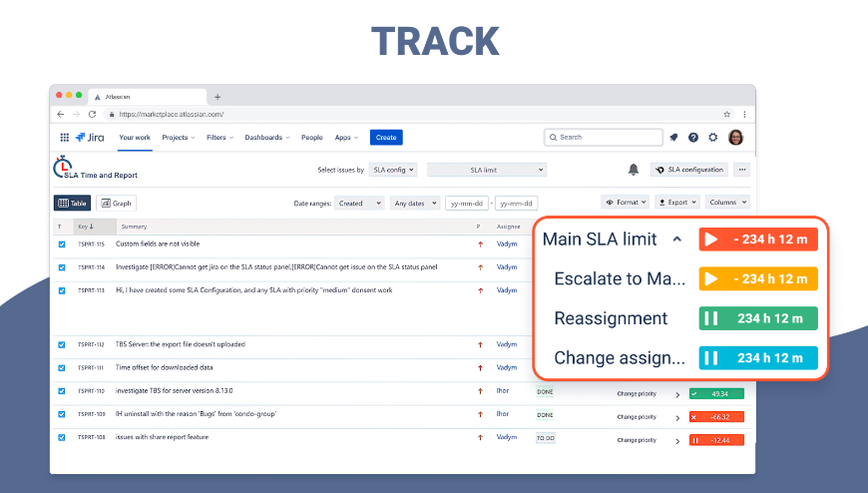Open the Your work menu
The width and height of the screenshot is (868, 493).
(x=135, y=138)
